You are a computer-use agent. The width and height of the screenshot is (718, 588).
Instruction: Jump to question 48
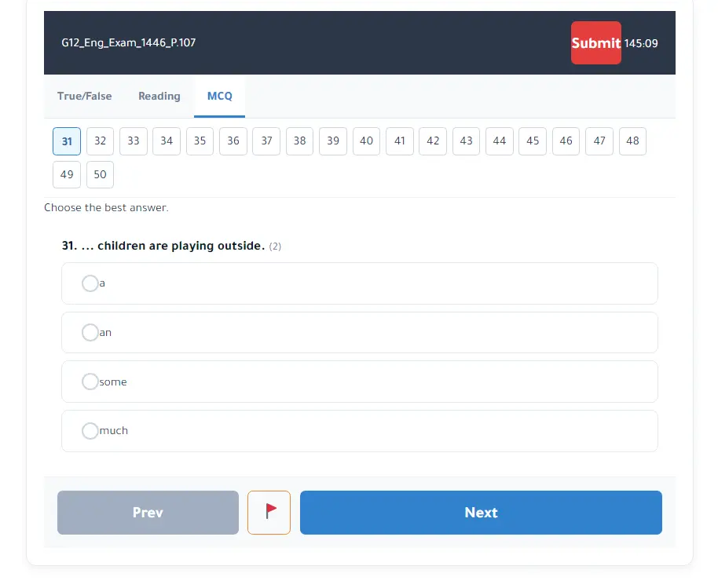(632, 141)
